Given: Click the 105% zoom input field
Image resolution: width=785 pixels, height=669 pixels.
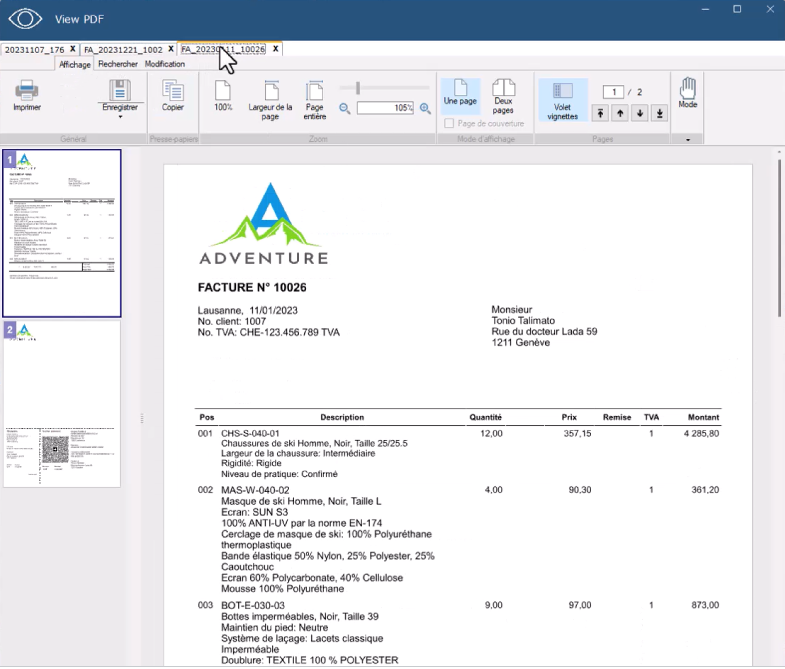Looking at the screenshot, I should click(x=385, y=108).
